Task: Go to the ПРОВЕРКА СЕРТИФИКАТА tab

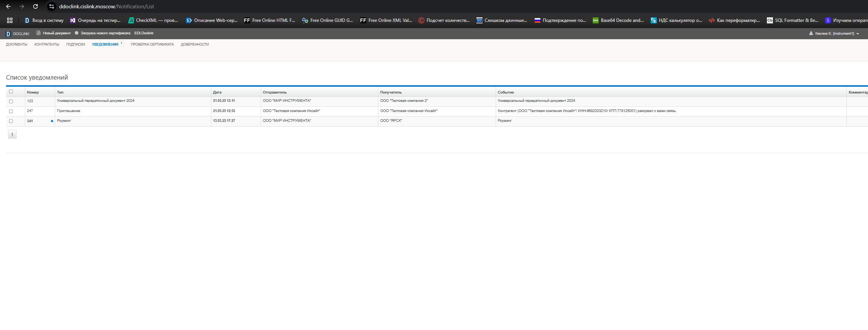Action: pos(152,45)
